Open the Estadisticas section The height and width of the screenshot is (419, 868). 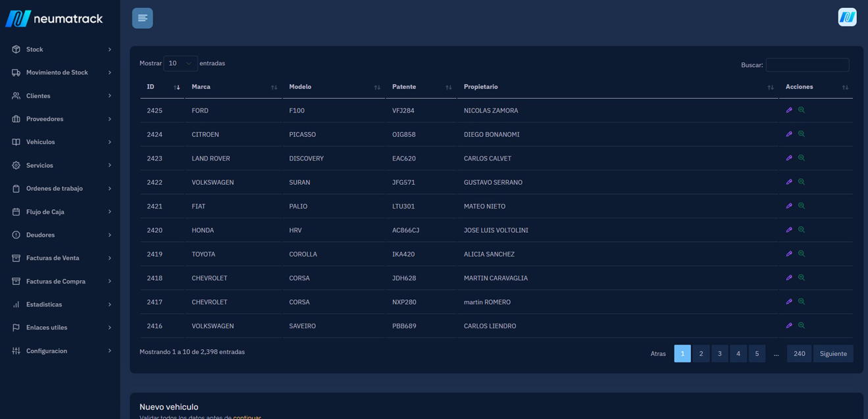coord(61,305)
